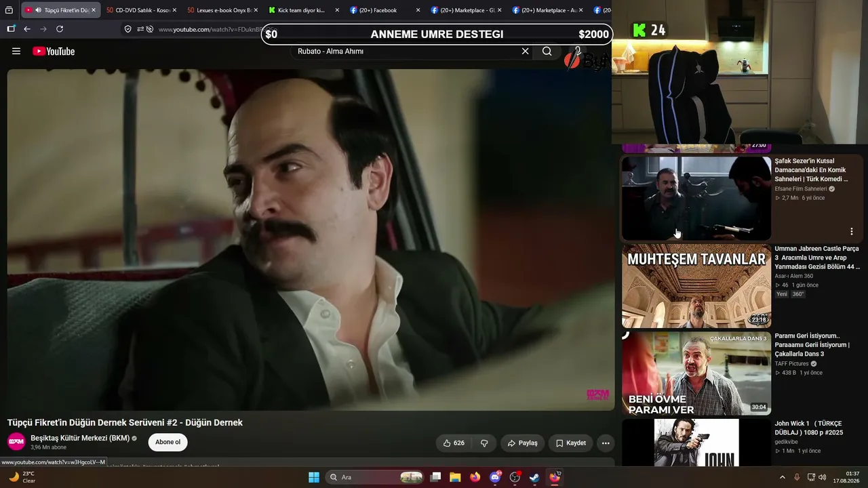Open the YouTube guide hamburger menu
The height and width of the screenshot is (488, 868).
click(16, 52)
